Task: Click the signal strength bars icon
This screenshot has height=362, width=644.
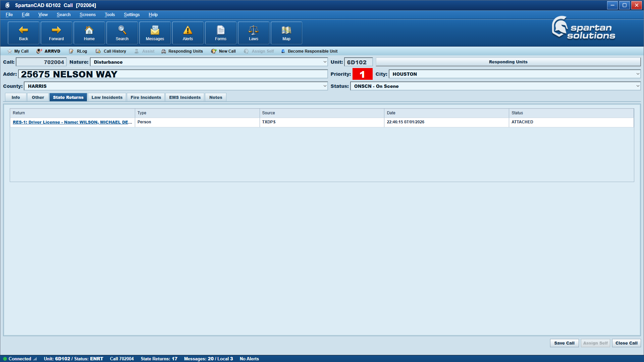Action: [35, 359]
